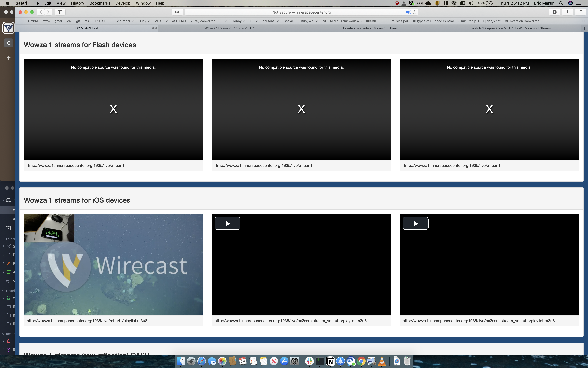The image size is (588, 368).
Task: Open Notification Center list icon
Action: [579, 3]
